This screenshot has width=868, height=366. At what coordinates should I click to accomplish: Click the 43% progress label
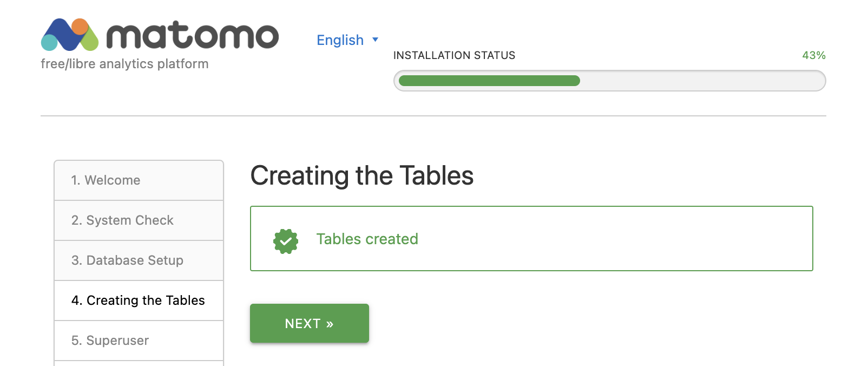tap(814, 55)
